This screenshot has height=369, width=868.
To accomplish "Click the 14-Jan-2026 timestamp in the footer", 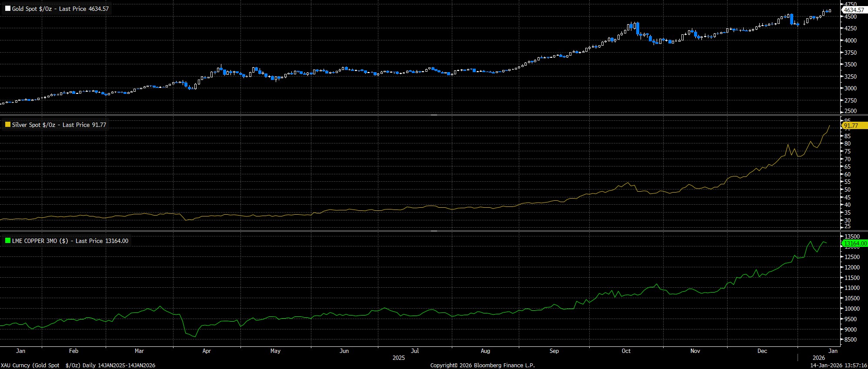I will [837, 366].
